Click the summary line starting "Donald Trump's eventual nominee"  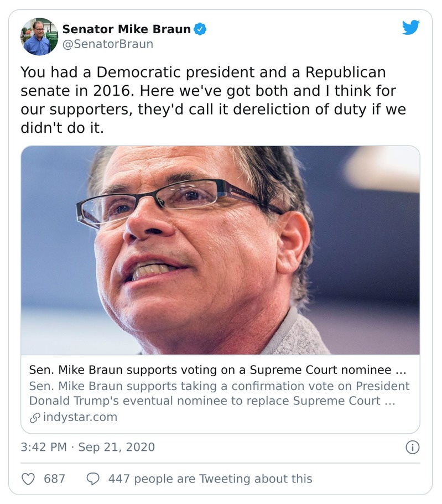tap(212, 401)
